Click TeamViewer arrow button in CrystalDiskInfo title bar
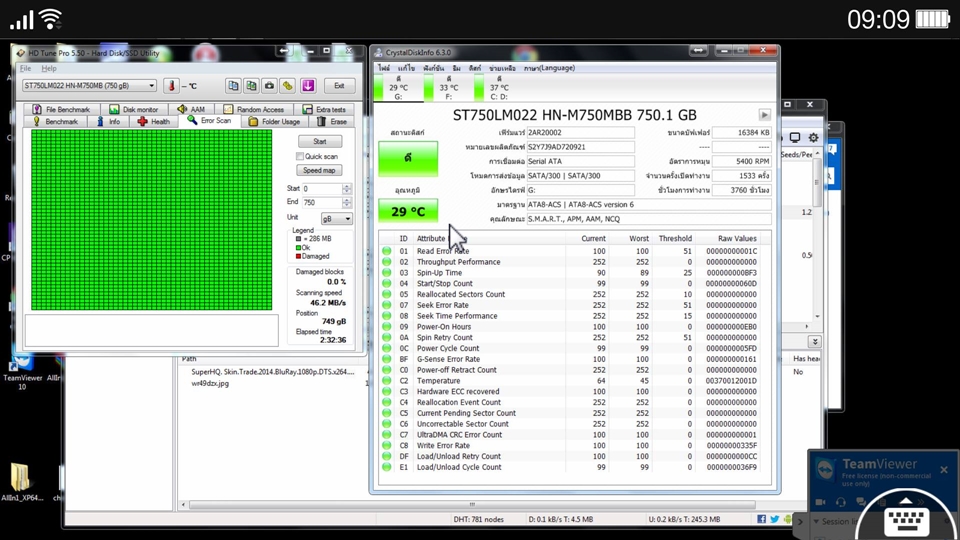Viewport: 960px width, 540px height. (699, 51)
